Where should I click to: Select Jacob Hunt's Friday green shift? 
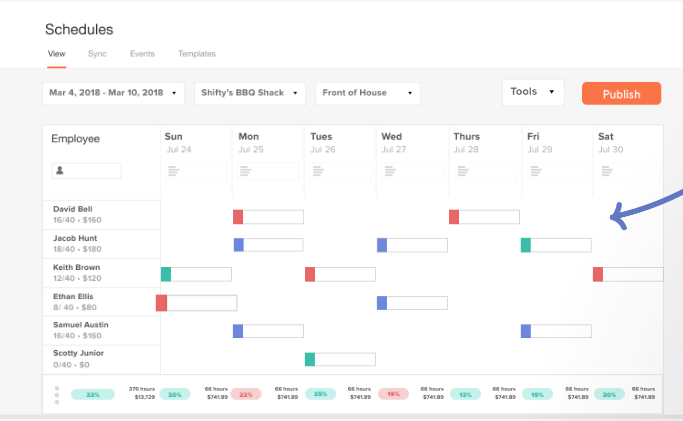(556, 245)
